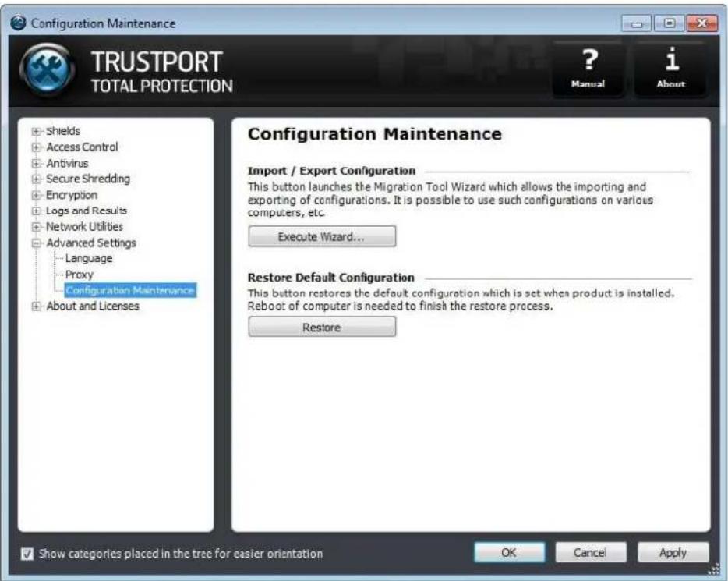Open the Manual help icon
The width and height of the screenshot is (728, 581).
click(x=588, y=69)
